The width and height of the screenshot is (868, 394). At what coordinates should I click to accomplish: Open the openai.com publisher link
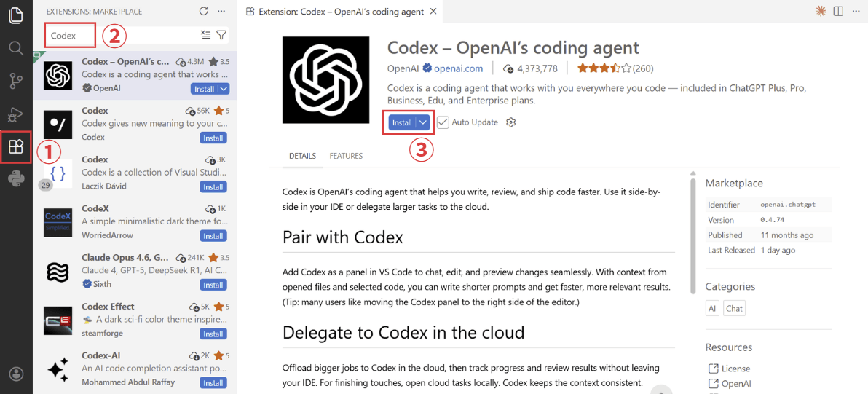click(458, 68)
